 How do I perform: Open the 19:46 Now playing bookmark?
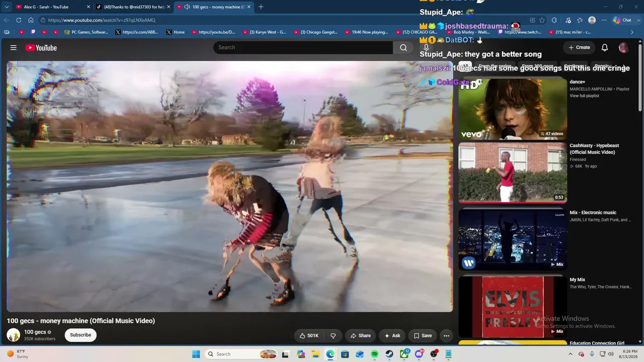[x=366, y=32]
